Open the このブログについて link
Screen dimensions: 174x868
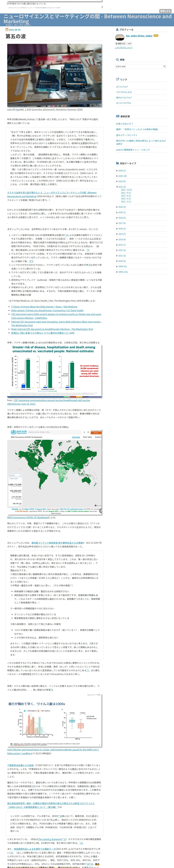click(x=124, y=47)
